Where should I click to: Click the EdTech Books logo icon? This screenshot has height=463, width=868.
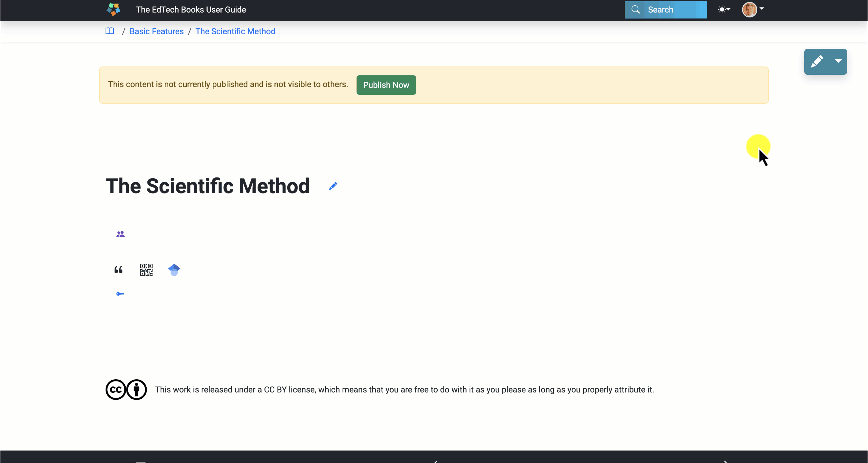pyautogui.click(x=114, y=9)
